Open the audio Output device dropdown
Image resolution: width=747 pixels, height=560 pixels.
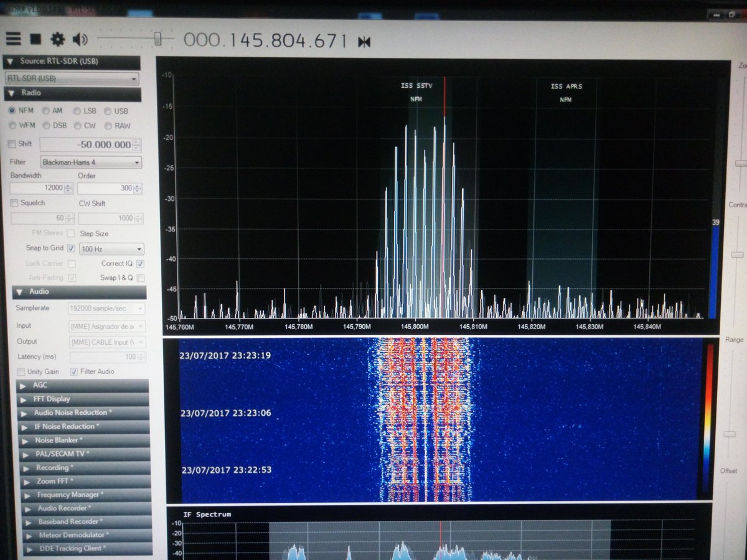click(108, 342)
